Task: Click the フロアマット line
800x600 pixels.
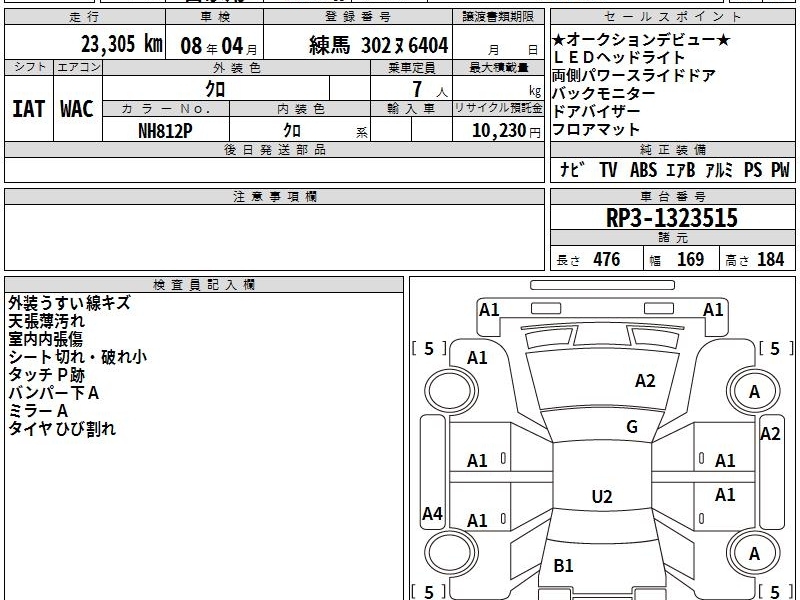Action: 596,129
